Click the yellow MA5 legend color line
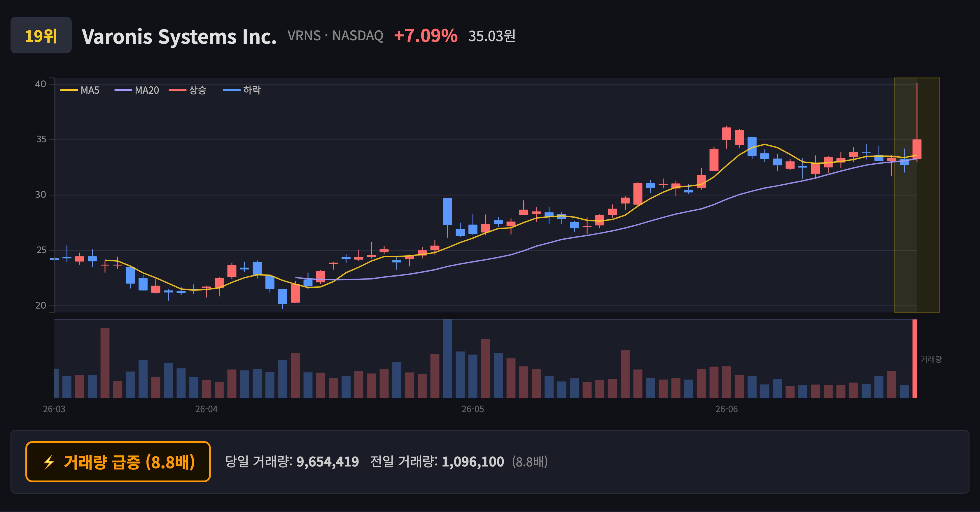This screenshot has width=980, height=512. click(x=69, y=90)
